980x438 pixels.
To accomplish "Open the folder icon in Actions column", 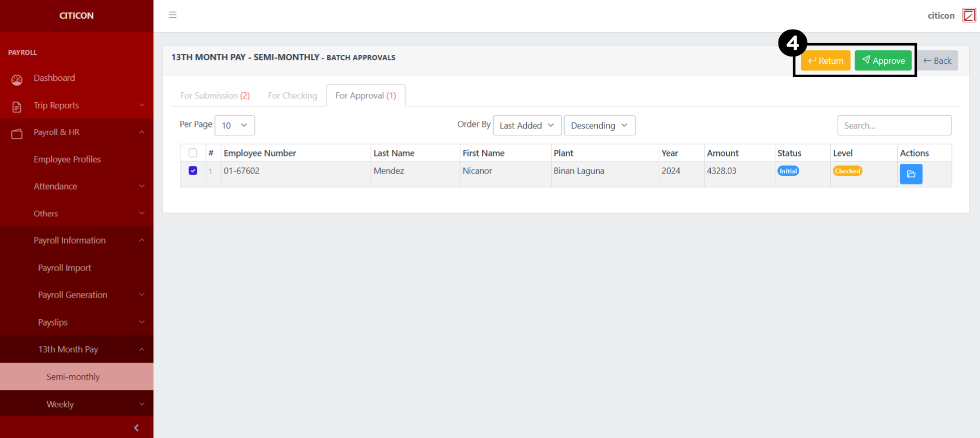I will (x=911, y=174).
